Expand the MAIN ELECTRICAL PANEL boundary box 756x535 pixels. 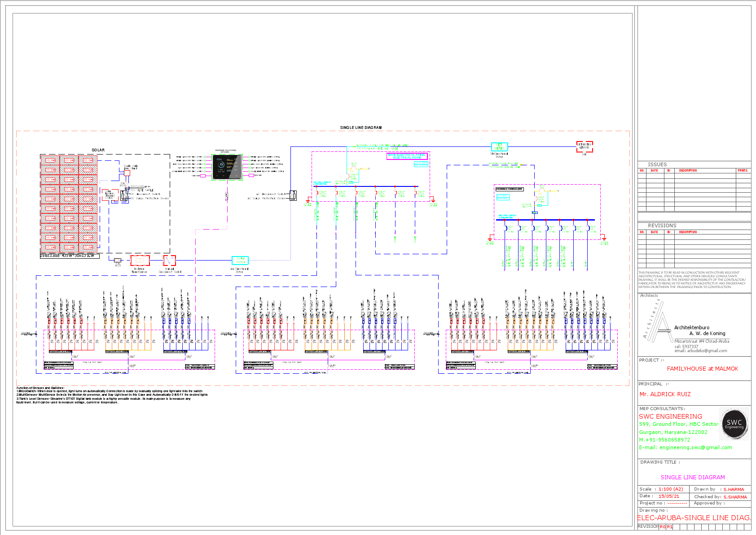coord(408,155)
